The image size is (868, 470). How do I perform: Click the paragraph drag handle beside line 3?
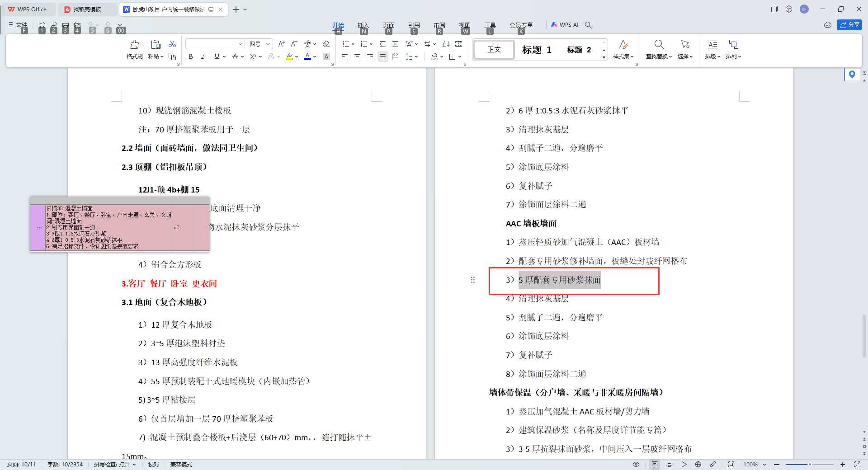[473, 280]
